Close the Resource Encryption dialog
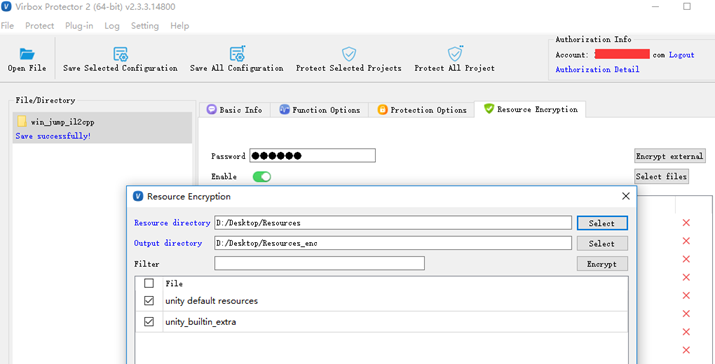Viewport: 715px width, 364px height. (626, 196)
